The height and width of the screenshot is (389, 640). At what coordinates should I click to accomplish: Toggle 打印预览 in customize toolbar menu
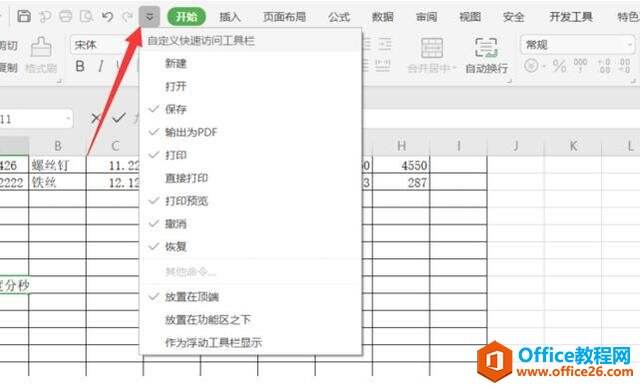click(x=251, y=201)
